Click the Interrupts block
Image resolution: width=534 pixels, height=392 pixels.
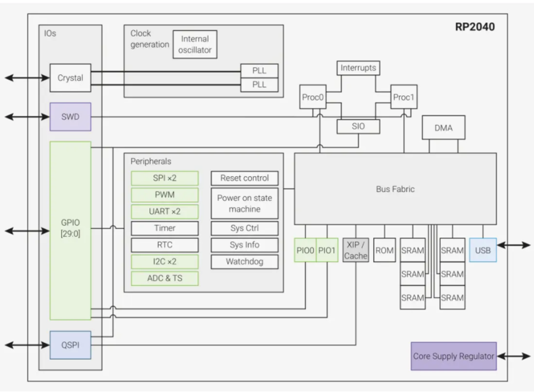tap(358, 68)
